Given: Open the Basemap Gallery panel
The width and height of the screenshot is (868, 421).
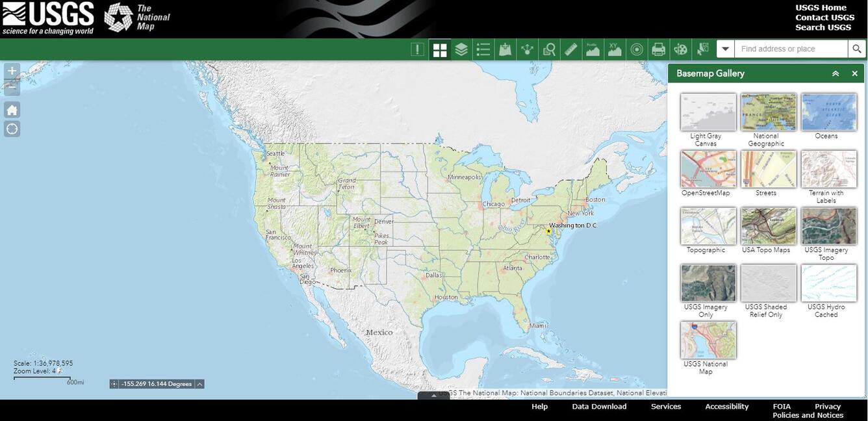Looking at the screenshot, I should (x=440, y=49).
